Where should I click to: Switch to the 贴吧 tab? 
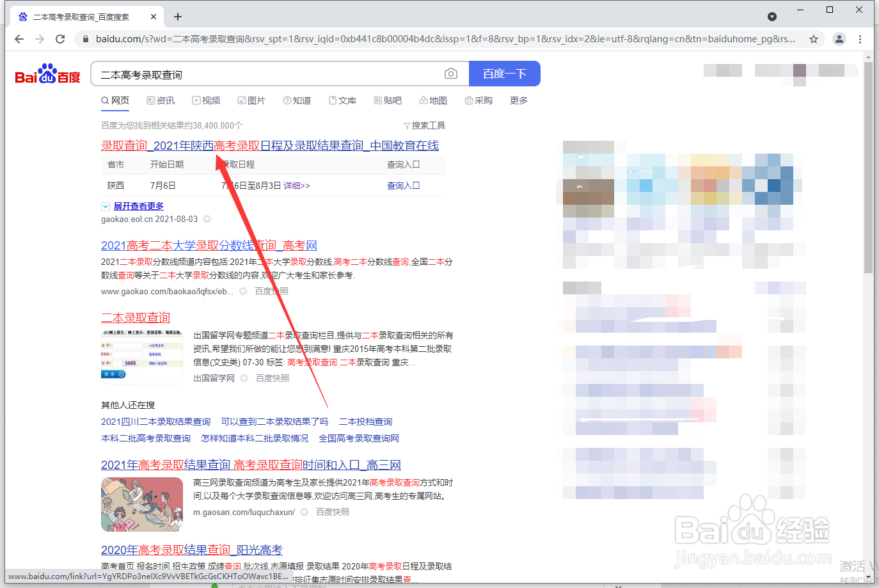click(x=388, y=100)
